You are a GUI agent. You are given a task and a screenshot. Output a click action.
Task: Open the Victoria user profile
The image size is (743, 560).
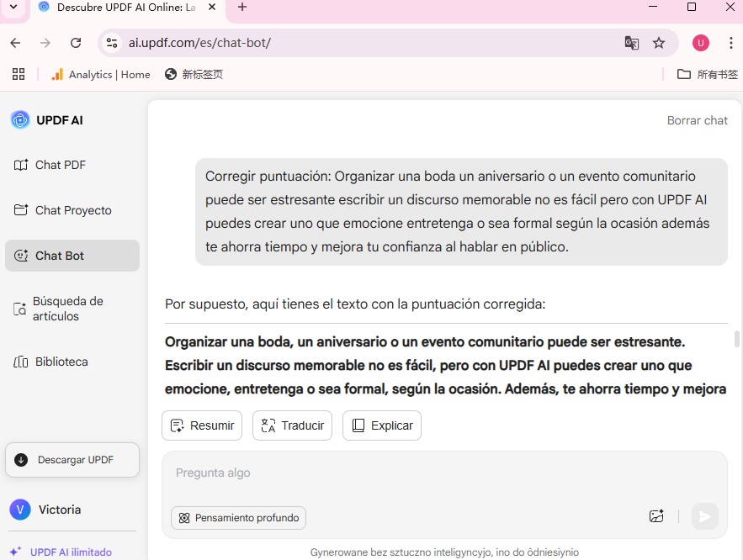[x=45, y=510]
